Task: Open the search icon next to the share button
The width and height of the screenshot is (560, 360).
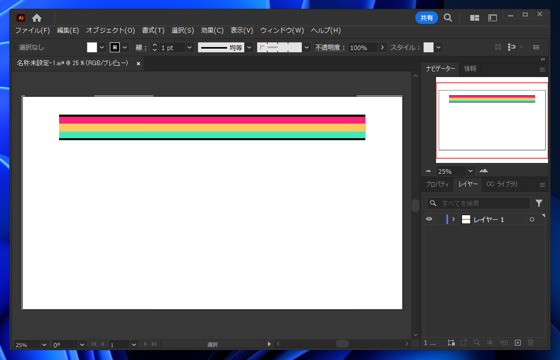Action: click(448, 18)
